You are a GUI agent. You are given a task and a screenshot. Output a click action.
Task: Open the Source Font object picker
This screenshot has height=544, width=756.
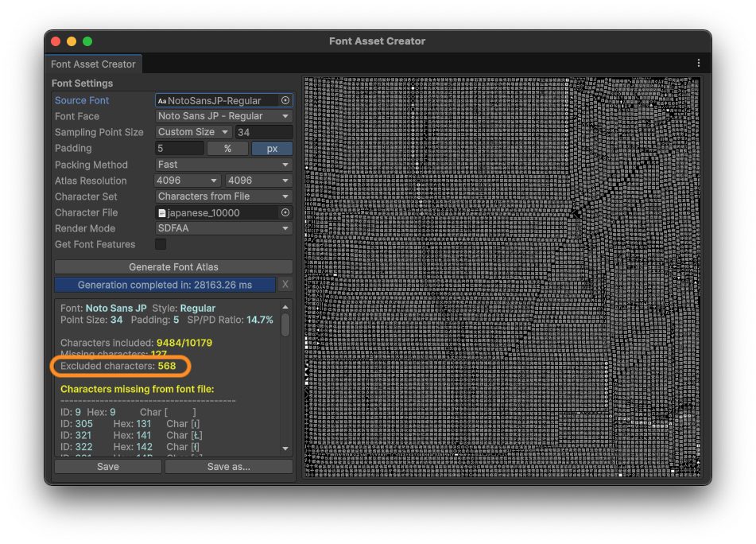click(285, 101)
